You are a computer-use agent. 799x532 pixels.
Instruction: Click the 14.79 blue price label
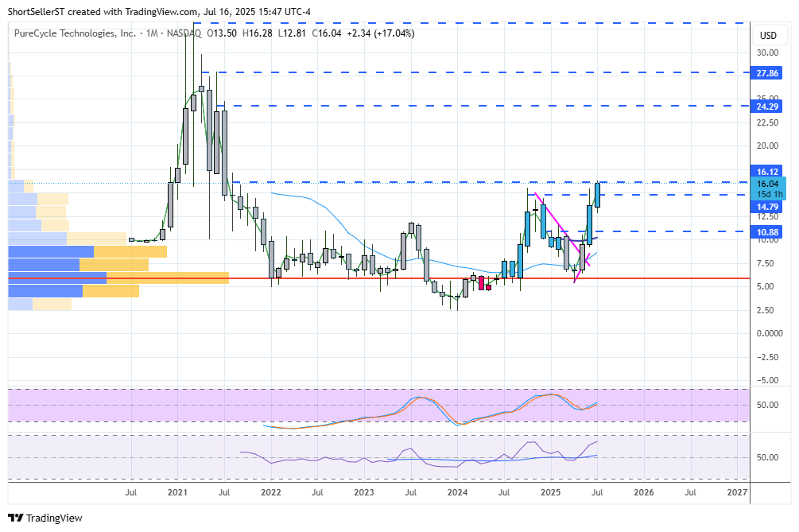[767, 207]
